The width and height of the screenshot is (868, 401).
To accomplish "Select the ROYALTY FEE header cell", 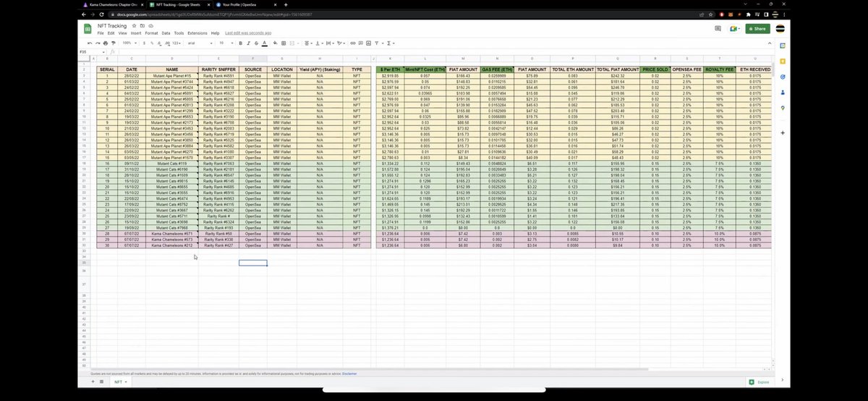I will (x=719, y=69).
